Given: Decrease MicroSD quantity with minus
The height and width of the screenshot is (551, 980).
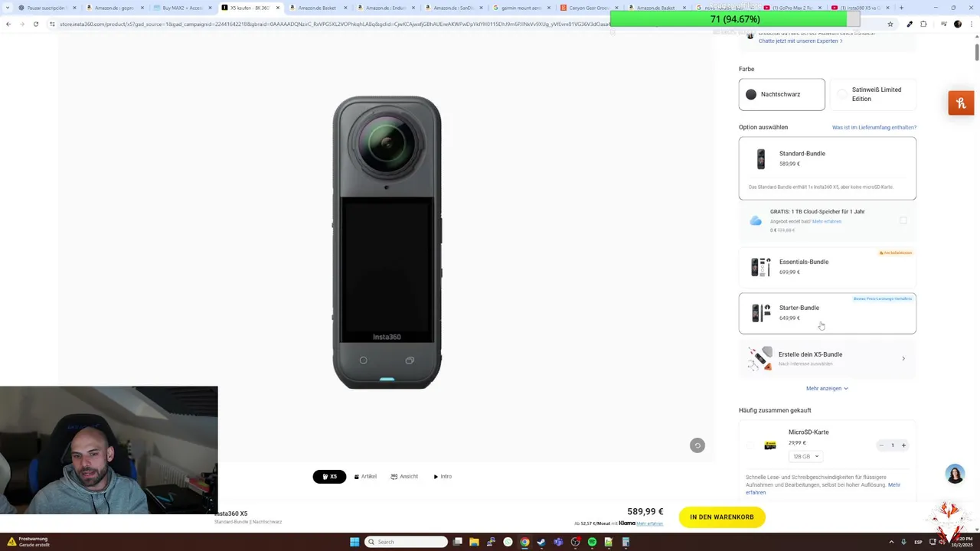Looking at the screenshot, I should (881, 445).
